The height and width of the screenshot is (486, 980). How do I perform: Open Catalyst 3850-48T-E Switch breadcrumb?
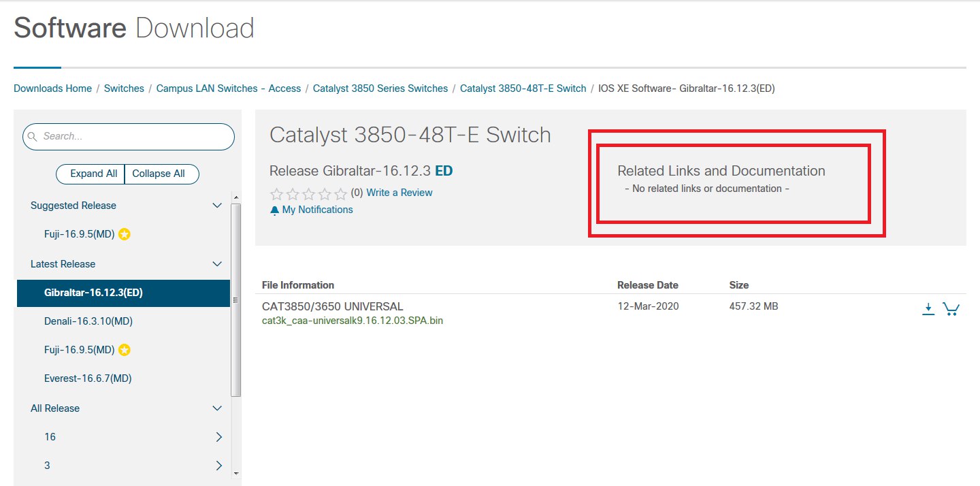523,88
